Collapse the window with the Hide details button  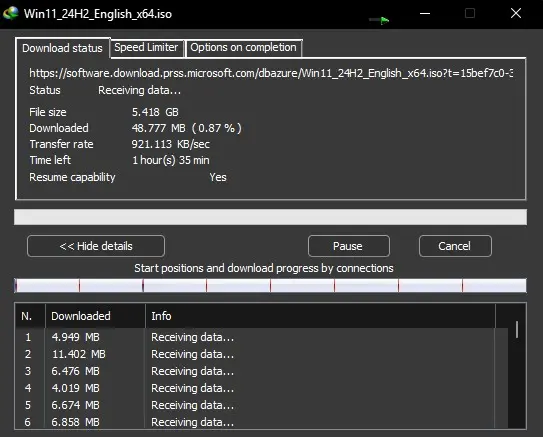tap(96, 246)
